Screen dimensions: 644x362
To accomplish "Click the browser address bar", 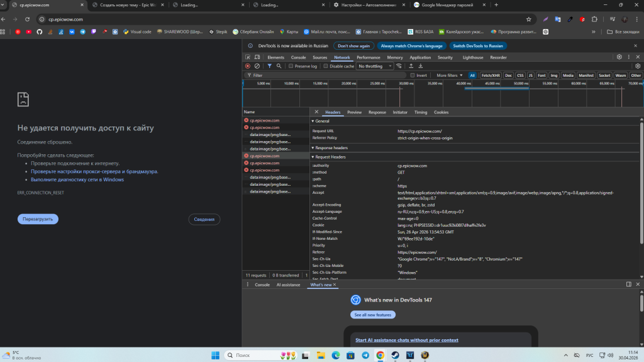I will click(x=284, y=20).
